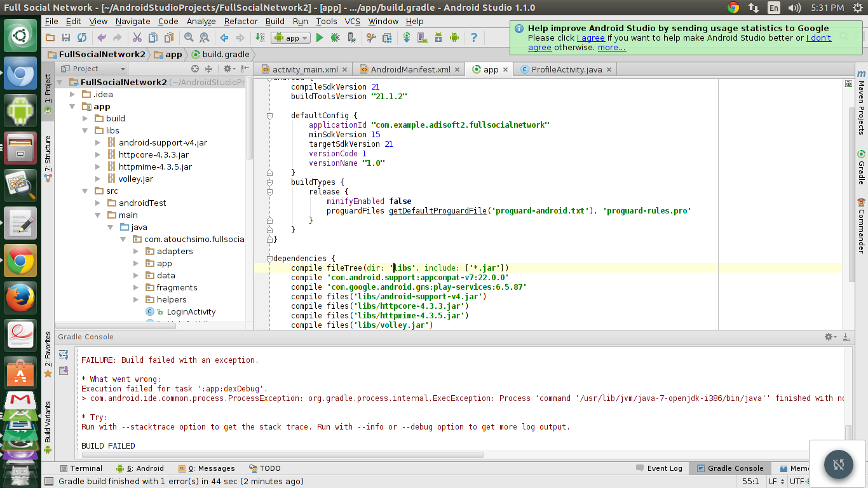Expand the fragments package
The image size is (868, 488).
click(136, 287)
